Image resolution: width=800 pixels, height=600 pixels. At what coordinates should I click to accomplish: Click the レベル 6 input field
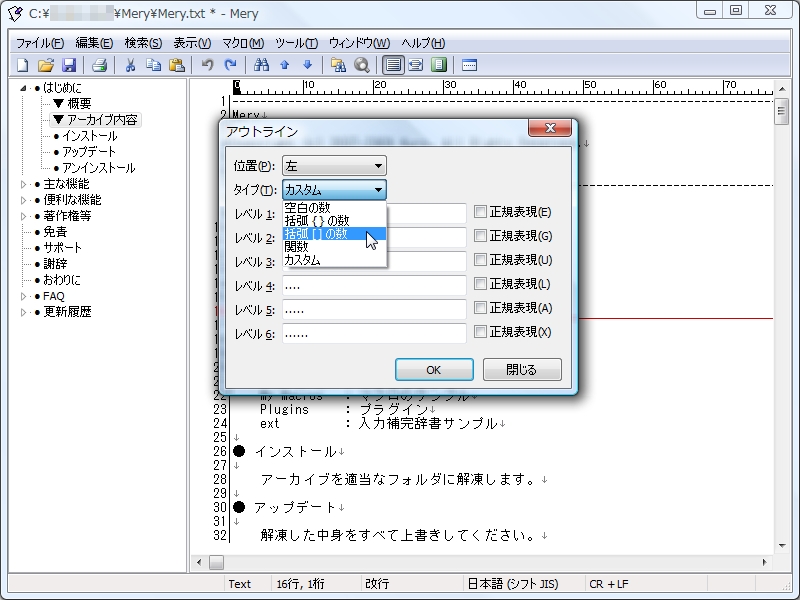(374, 334)
